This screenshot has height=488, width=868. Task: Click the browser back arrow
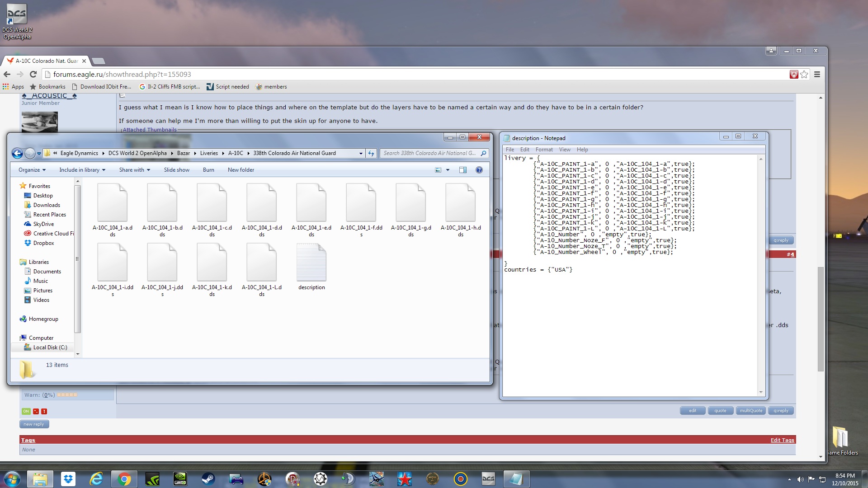tap(7, 75)
